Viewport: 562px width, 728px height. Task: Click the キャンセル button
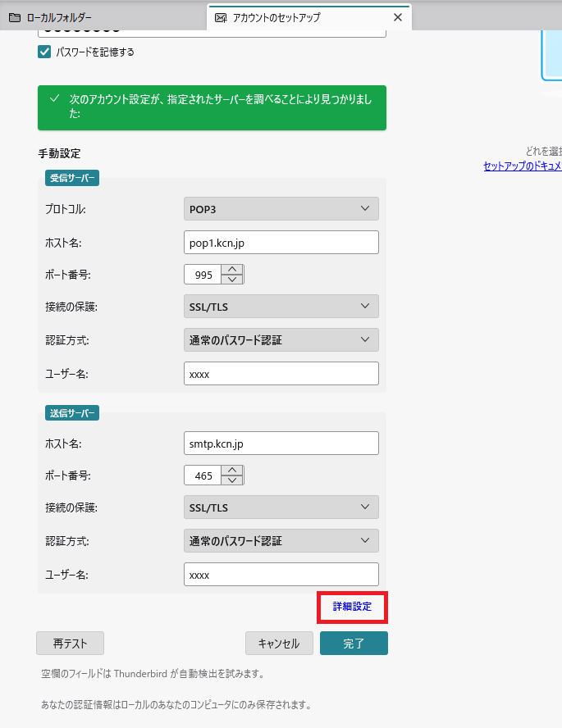click(278, 644)
